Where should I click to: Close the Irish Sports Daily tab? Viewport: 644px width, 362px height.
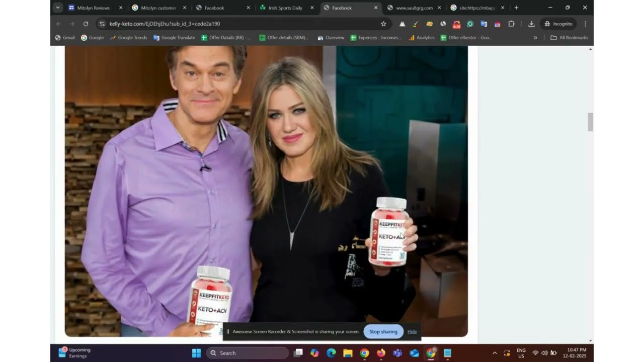pyautogui.click(x=312, y=8)
